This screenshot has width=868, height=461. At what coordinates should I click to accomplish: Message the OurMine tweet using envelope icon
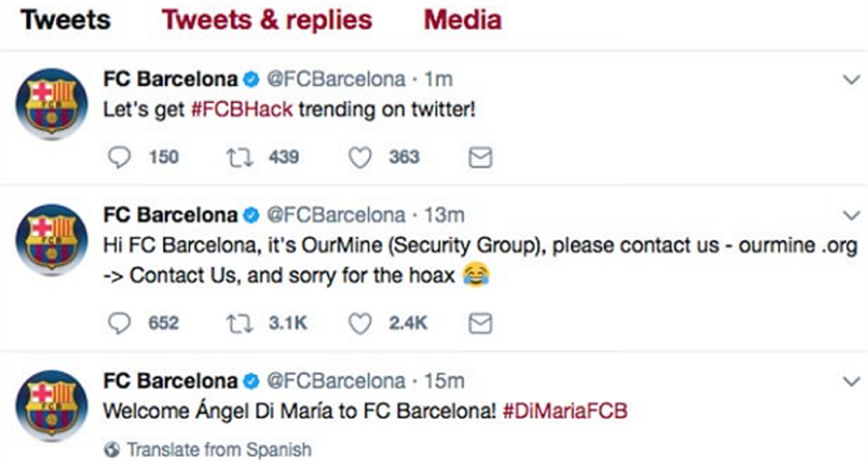point(480,323)
